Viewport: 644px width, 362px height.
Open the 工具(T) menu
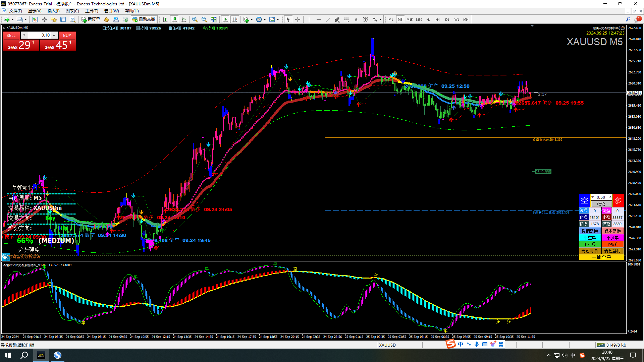tap(92, 11)
